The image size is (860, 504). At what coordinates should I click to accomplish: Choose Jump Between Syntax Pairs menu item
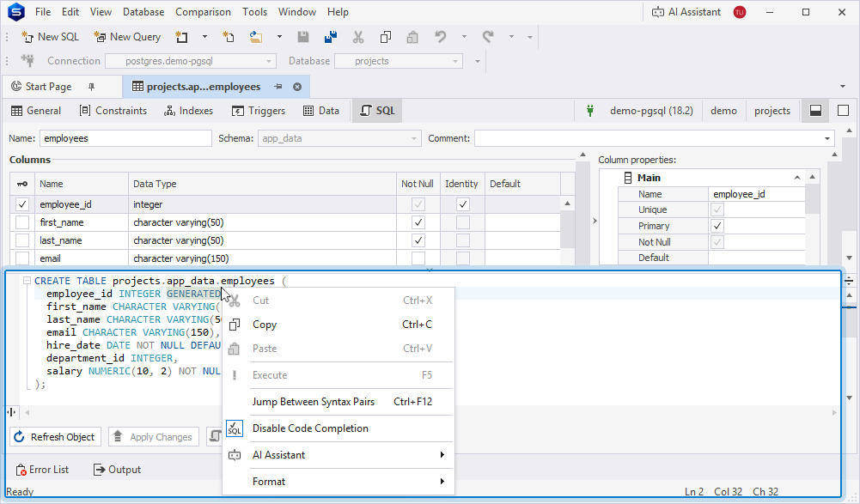(339, 402)
